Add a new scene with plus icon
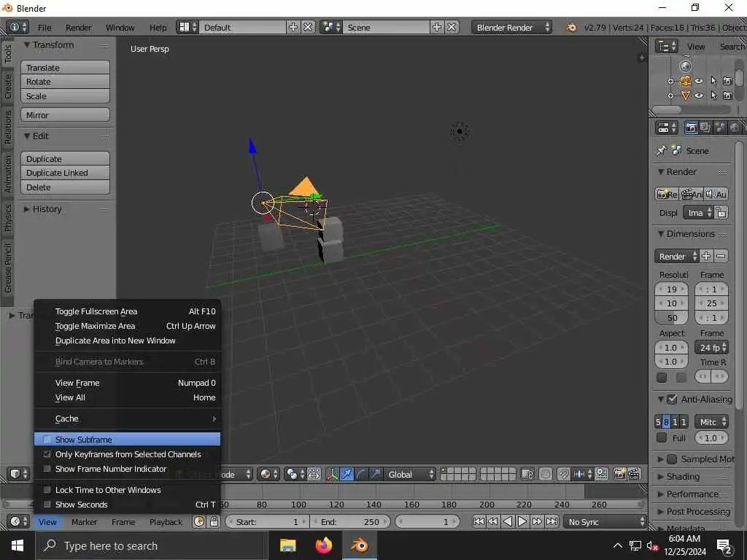 pyautogui.click(x=437, y=27)
